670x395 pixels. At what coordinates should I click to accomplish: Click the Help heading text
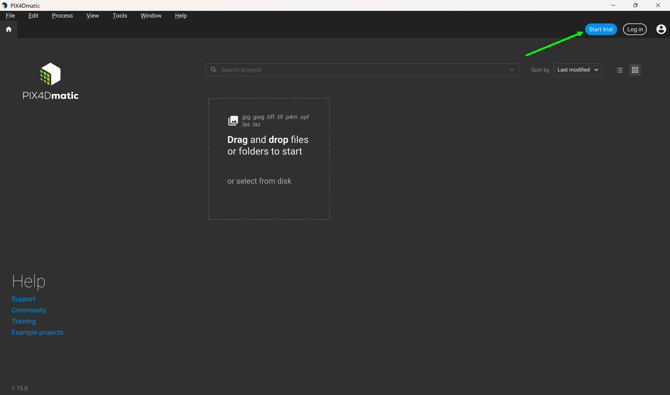click(x=29, y=281)
